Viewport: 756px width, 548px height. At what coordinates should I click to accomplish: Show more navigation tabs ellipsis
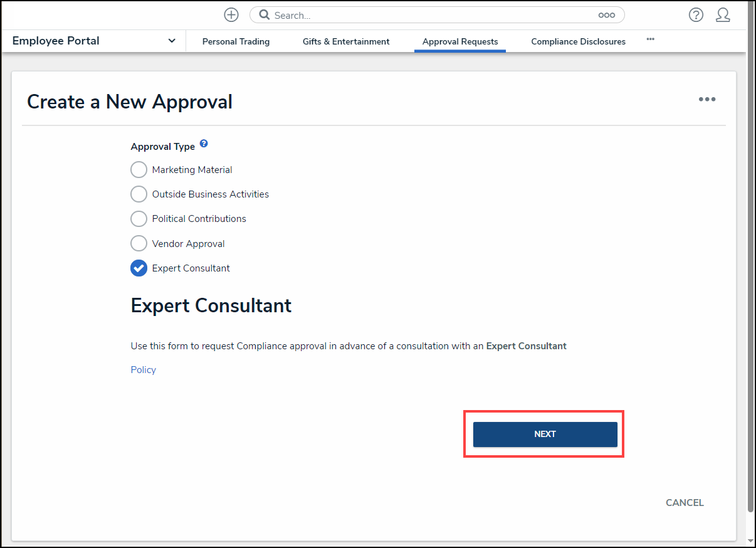[650, 40]
